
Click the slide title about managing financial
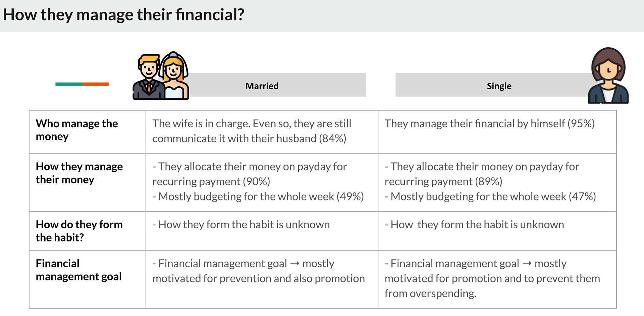pyautogui.click(x=123, y=15)
